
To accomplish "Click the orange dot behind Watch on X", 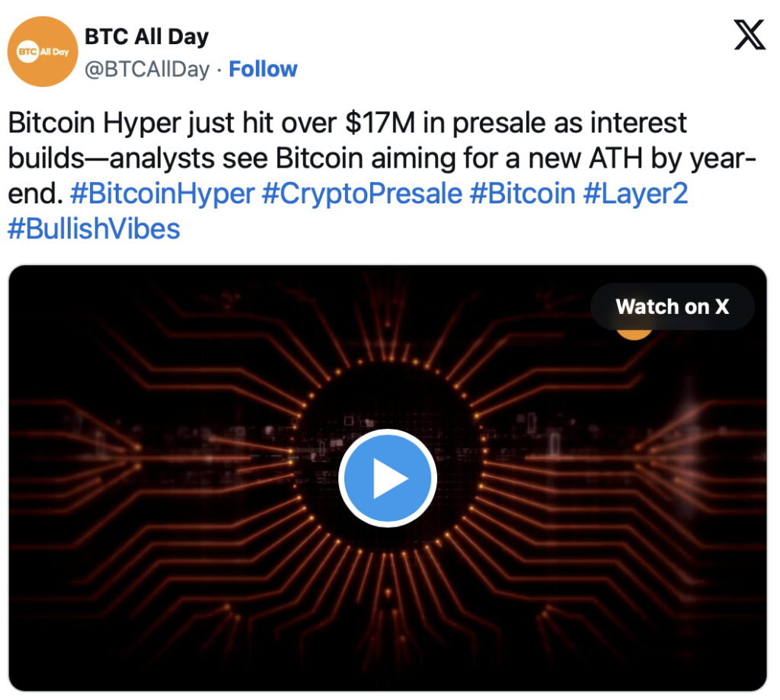I will [x=634, y=334].
